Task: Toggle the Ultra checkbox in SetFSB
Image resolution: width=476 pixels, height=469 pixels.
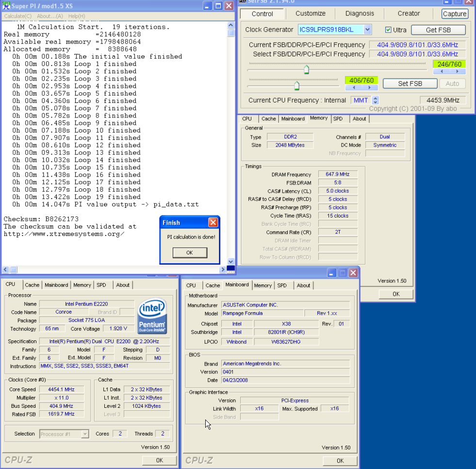Action: [x=388, y=30]
